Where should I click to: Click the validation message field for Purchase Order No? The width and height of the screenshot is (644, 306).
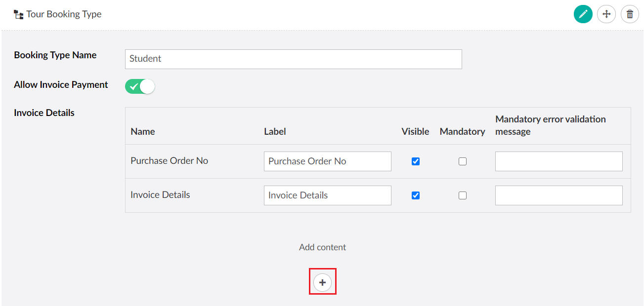tap(558, 161)
